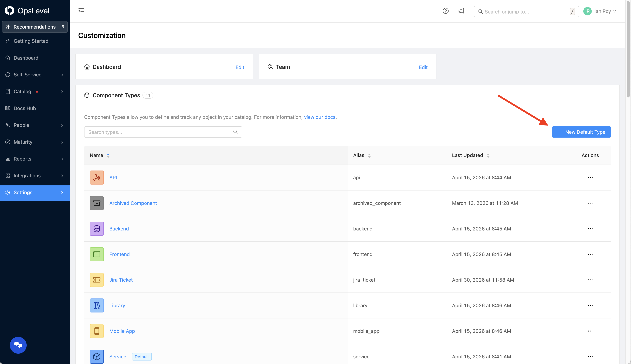The height and width of the screenshot is (364, 631).
Task: Click the search types magnifier icon
Action: (x=235, y=132)
